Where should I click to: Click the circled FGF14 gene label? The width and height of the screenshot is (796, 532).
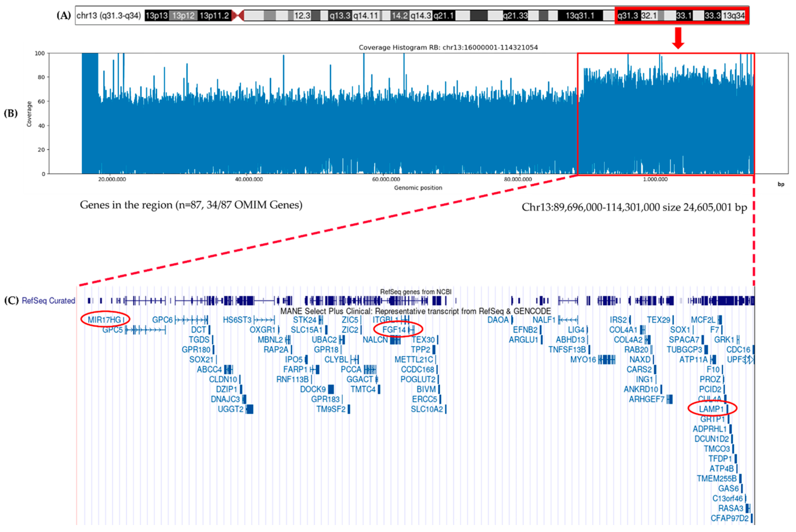coord(394,330)
